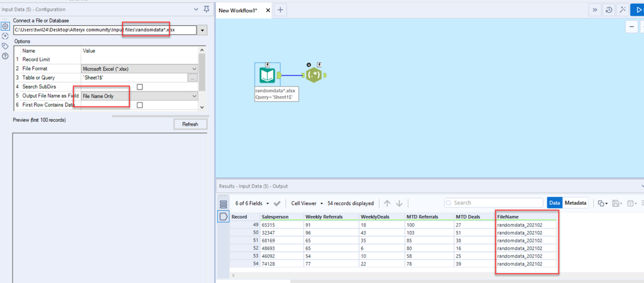Open the file path dropdown arrow
This screenshot has width=644, height=283.
pyautogui.click(x=202, y=30)
